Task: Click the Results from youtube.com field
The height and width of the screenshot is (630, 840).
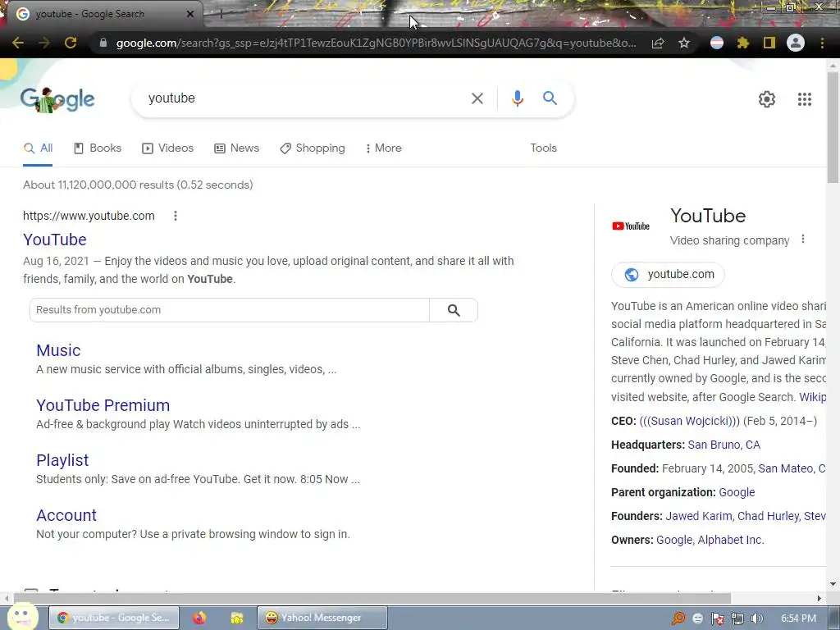Action: (x=230, y=310)
